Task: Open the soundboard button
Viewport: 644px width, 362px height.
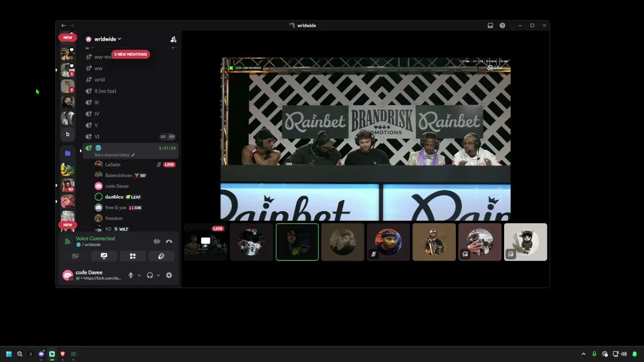Action: 162,256
